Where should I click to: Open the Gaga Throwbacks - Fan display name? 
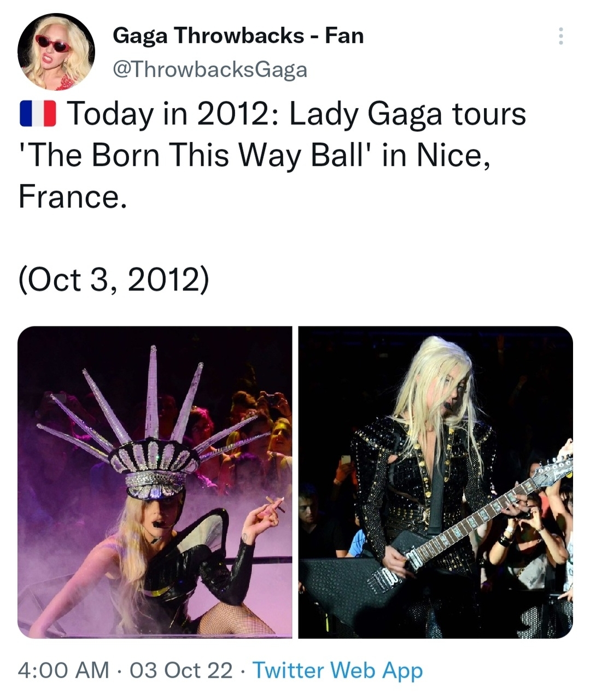click(238, 36)
